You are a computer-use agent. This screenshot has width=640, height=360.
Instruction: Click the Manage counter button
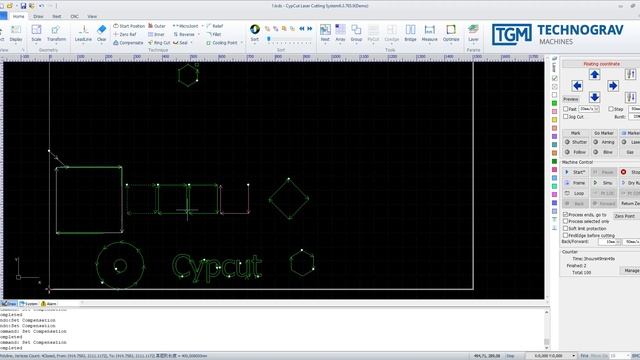pos(631,271)
